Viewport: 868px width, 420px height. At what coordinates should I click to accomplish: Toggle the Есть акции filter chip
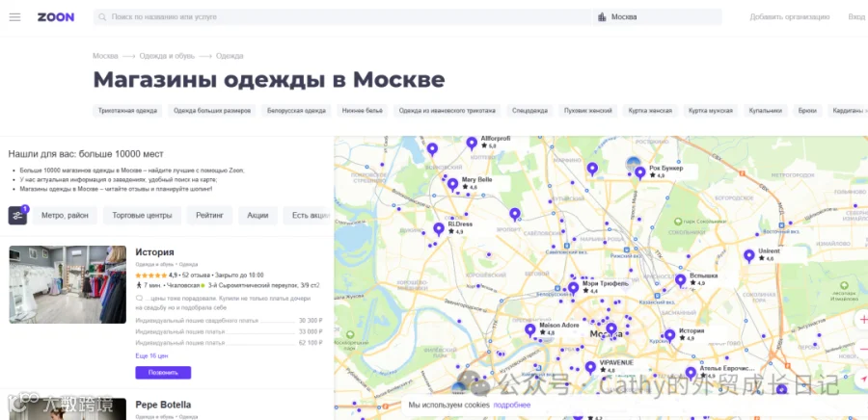(x=309, y=216)
